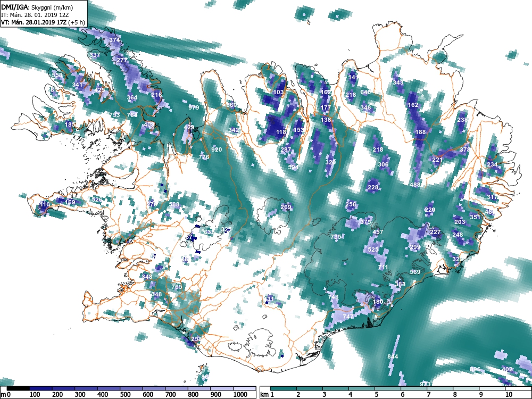Click the visibility value 228

click(x=373, y=187)
